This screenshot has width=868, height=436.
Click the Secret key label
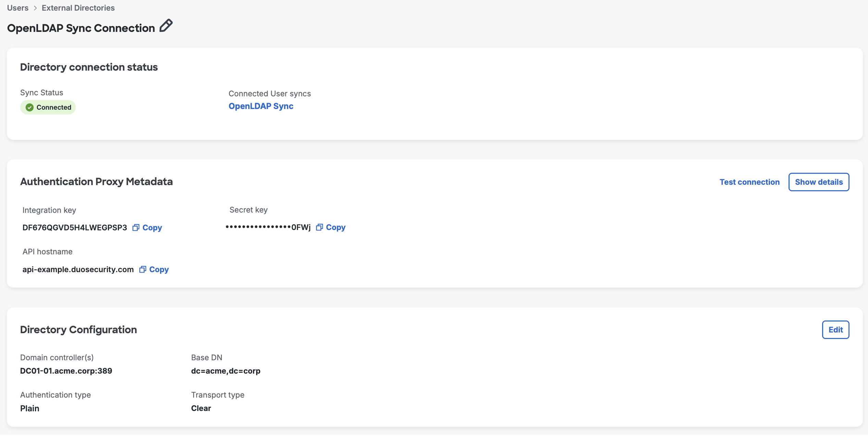[x=249, y=210]
